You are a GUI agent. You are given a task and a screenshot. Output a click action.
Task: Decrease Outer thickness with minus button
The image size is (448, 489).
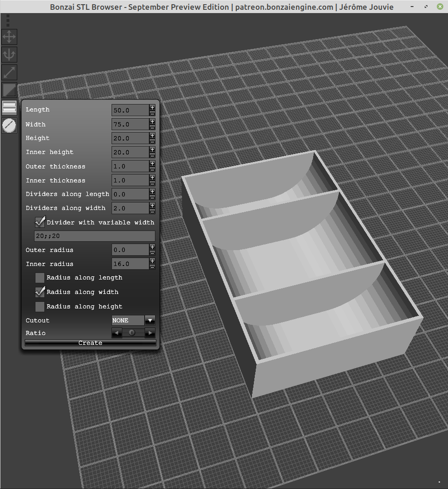(152, 169)
